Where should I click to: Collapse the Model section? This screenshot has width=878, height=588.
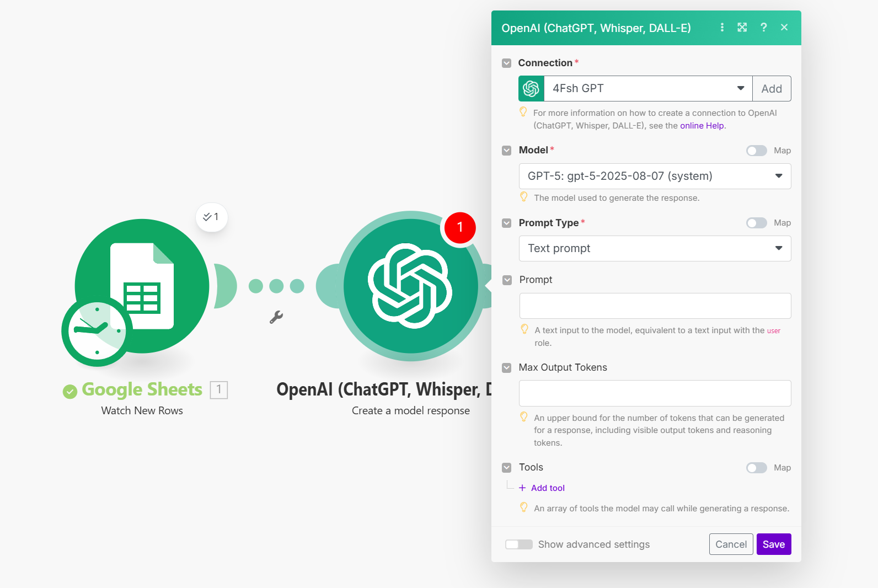pyautogui.click(x=507, y=150)
